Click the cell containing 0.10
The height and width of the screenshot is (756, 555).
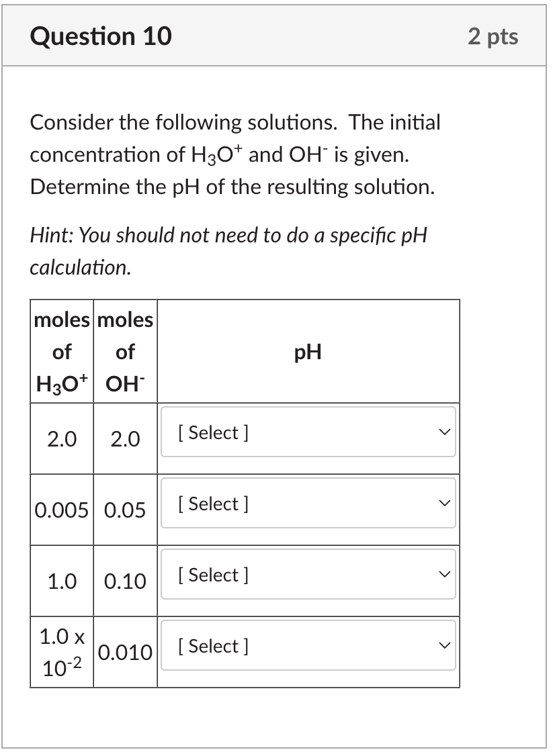(x=125, y=581)
